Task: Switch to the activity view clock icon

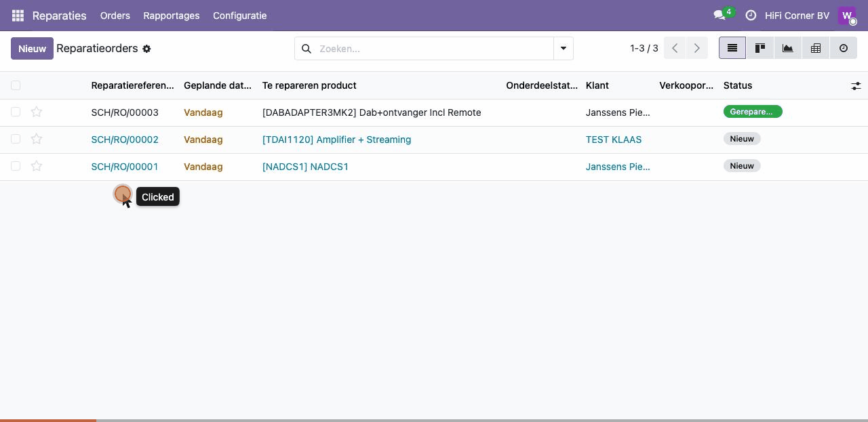Action: coord(844,48)
